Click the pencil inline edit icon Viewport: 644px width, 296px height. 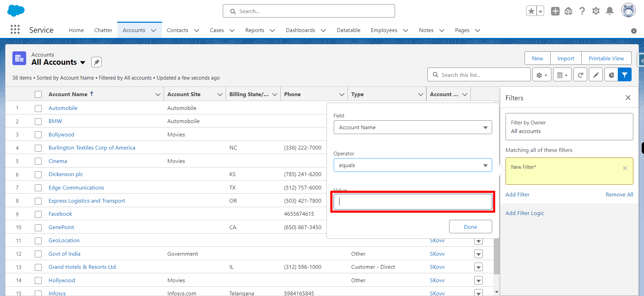pos(596,75)
